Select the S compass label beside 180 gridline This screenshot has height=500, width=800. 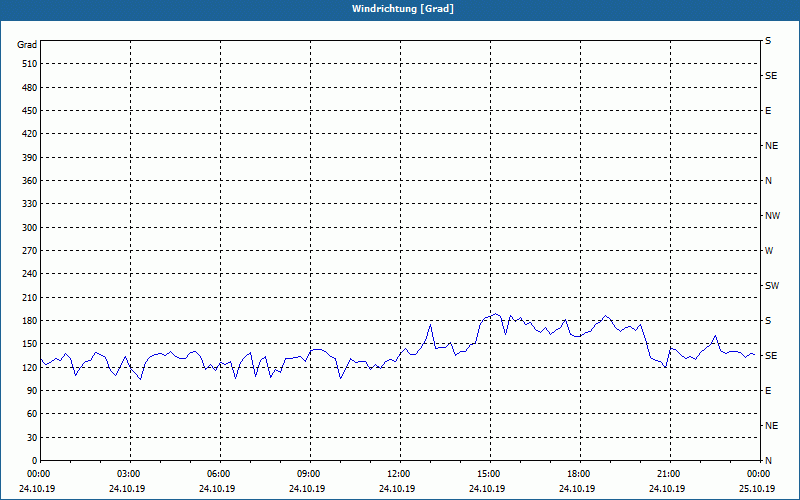[x=768, y=321]
